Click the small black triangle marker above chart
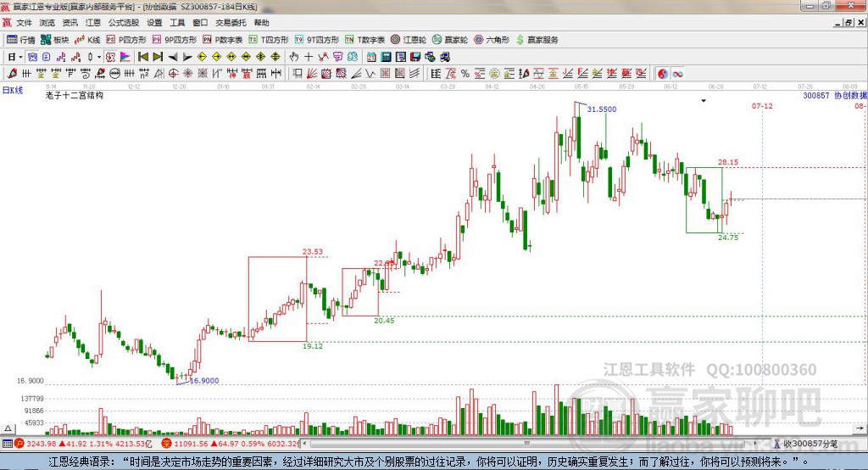The width and height of the screenshot is (868, 470). click(x=704, y=101)
